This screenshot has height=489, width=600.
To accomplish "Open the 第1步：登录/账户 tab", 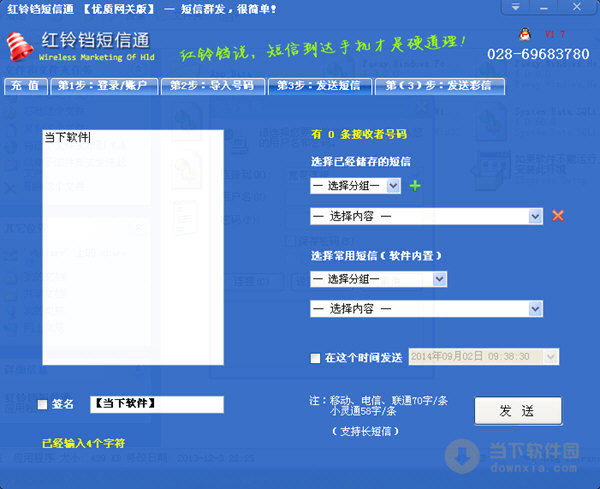I will [x=104, y=86].
